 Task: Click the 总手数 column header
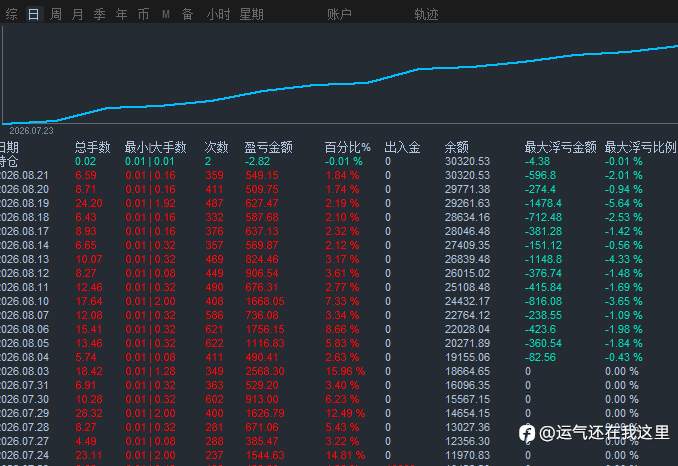(x=93, y=147)
